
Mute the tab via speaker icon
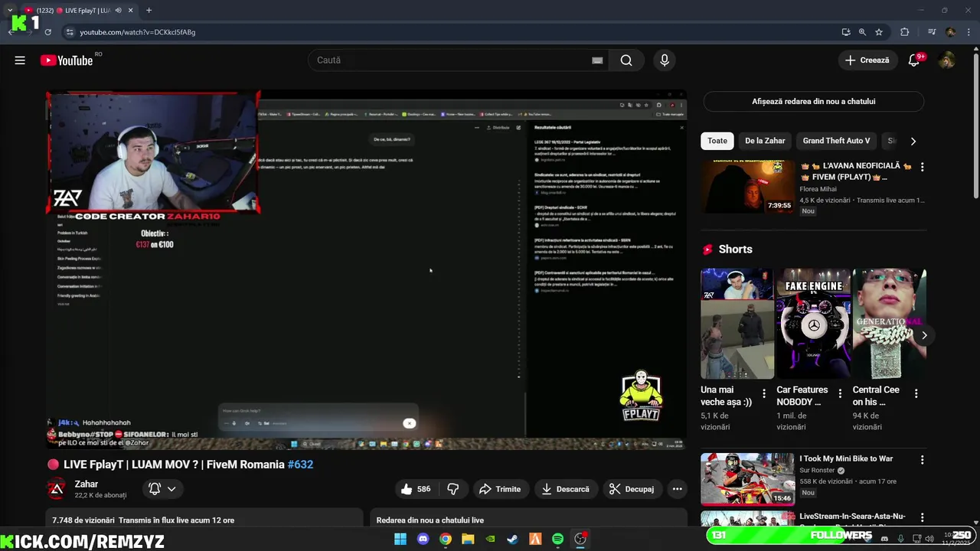118,11
